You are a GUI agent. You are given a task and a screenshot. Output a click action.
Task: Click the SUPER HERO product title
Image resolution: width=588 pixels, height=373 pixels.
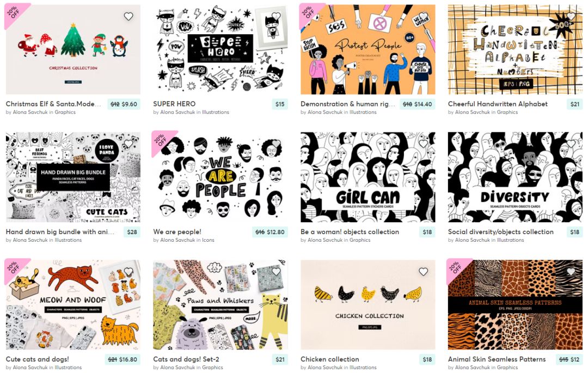click(x=174, y=104)
